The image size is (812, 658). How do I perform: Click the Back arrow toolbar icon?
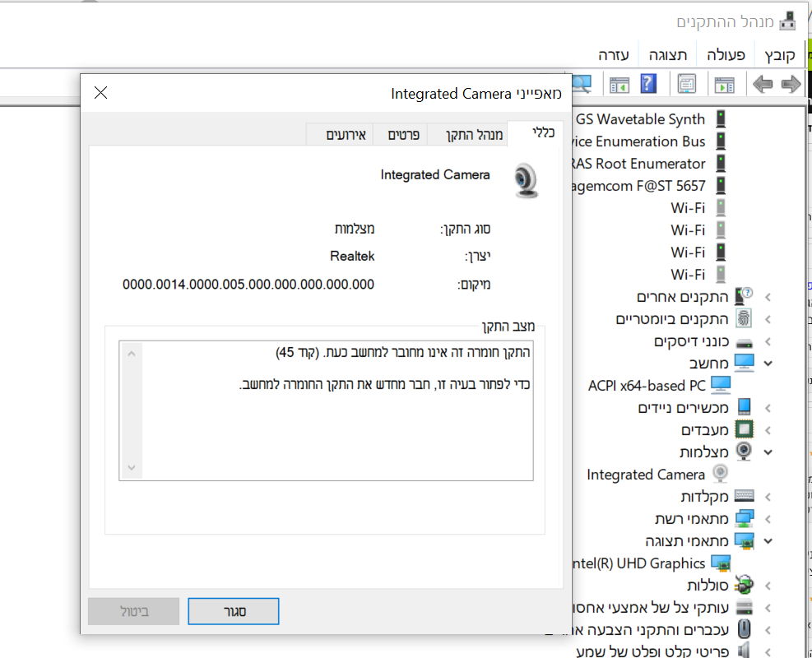click(x=763, y=84)
